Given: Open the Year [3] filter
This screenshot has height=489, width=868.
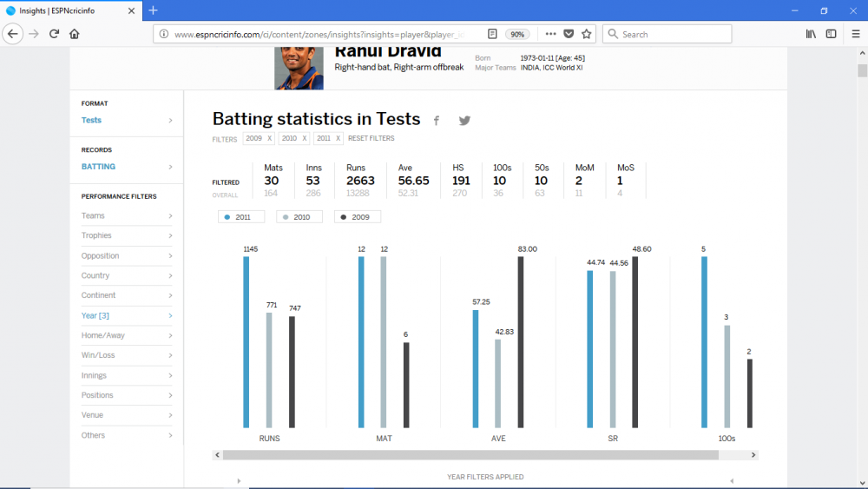Looking at the screenshot, I should click(x=127, y=315).
